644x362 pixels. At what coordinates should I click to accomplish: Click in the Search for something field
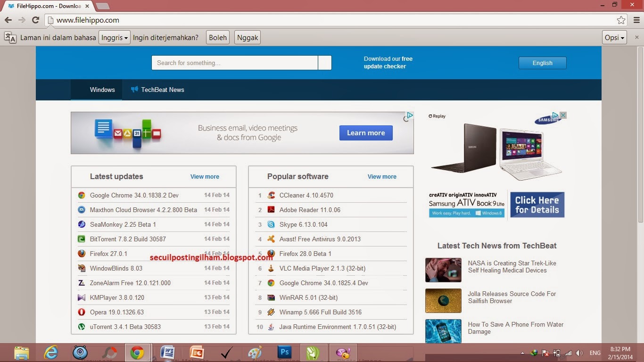tap(235, 63)
